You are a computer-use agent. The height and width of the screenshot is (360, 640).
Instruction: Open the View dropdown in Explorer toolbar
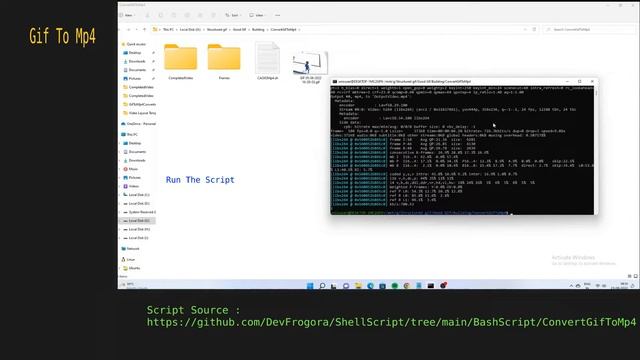[257, 15]
